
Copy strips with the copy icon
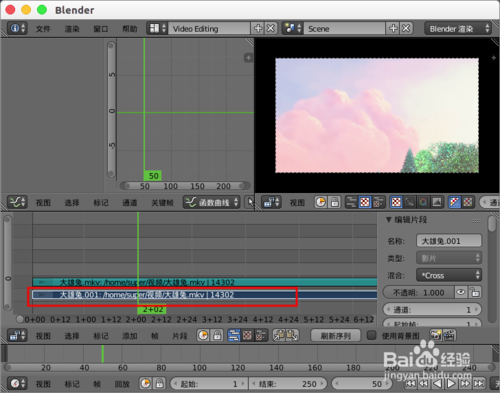[x=279, y=335]
